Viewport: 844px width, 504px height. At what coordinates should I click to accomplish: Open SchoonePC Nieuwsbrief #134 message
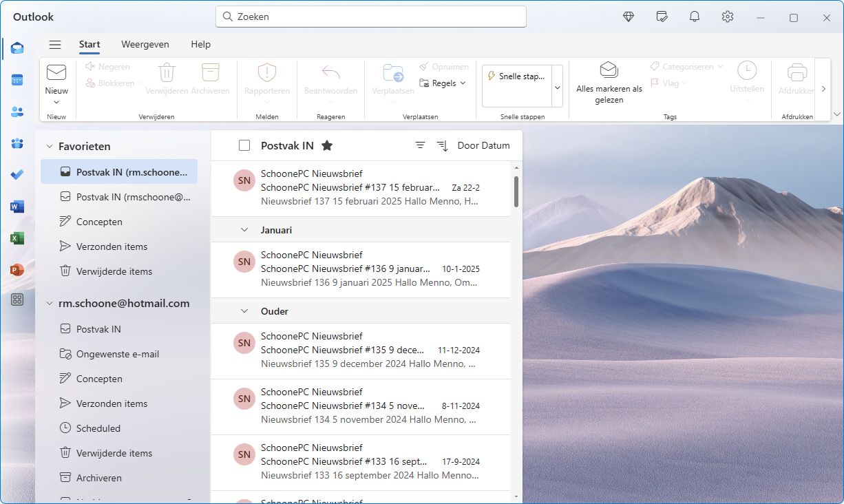(x=361, y=407)
